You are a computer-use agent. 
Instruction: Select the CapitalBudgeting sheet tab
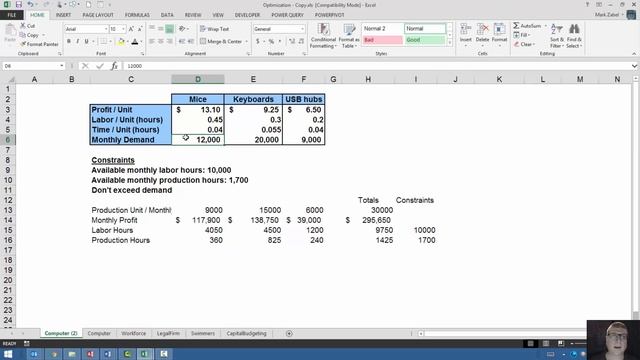click(247, 333)
